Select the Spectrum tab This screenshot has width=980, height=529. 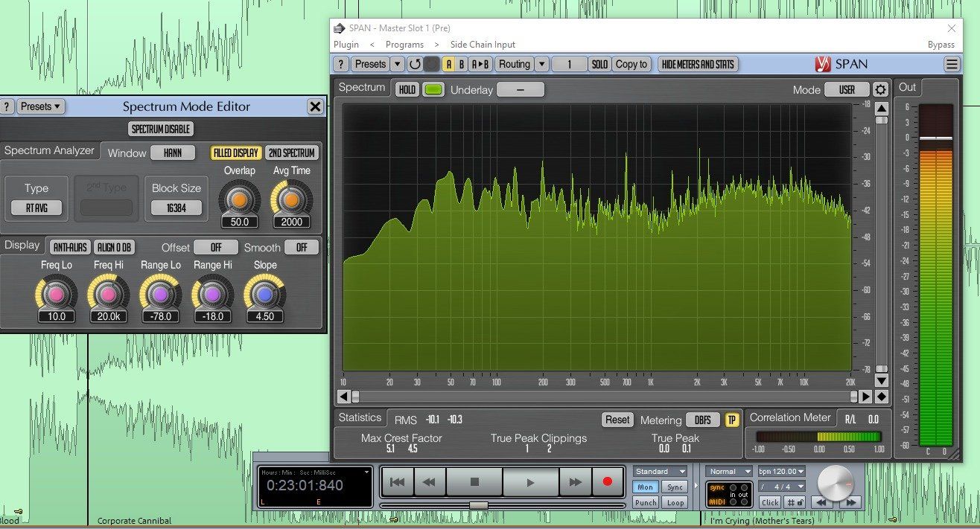coord(362,87)
